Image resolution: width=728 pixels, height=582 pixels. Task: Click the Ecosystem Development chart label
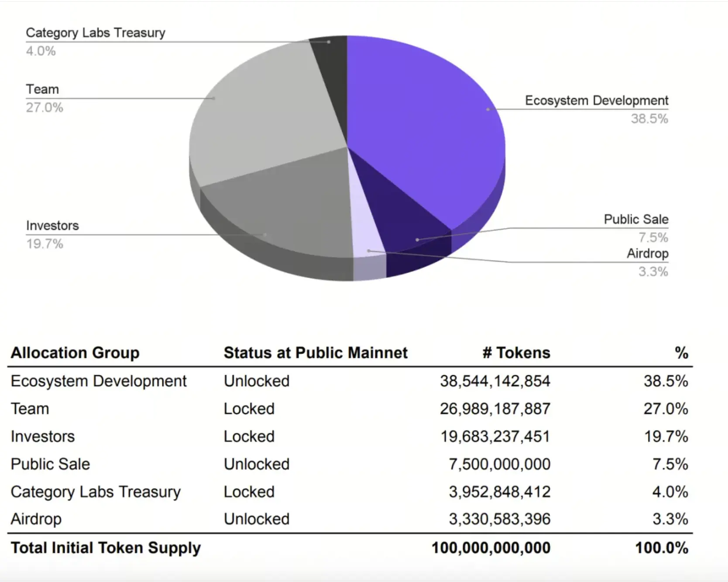(x=597, y=100)
